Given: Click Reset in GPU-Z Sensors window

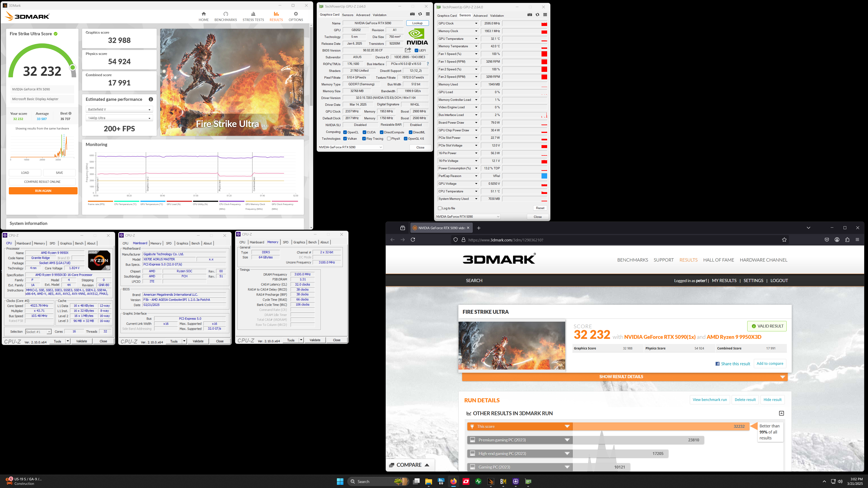Looking at the screenshot, I should [540, 208].
